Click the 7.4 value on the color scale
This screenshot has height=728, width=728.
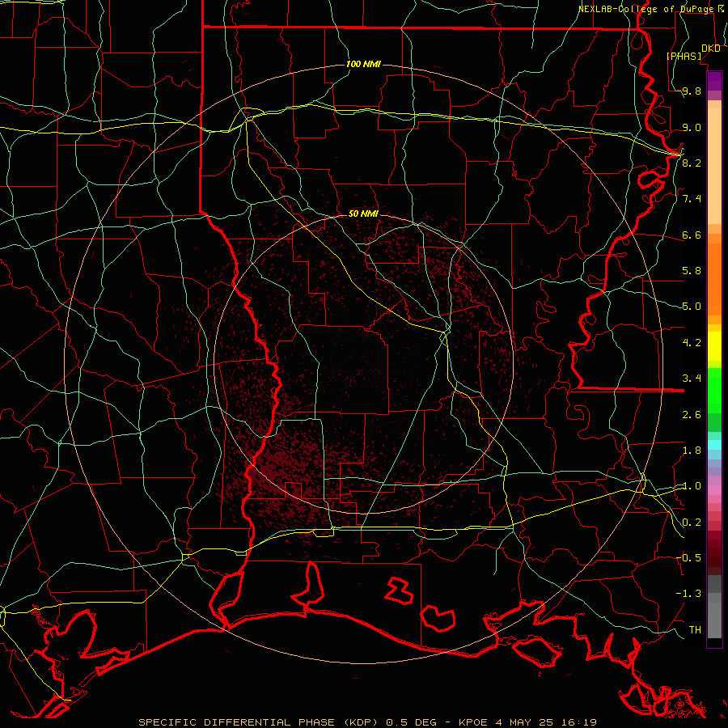tap(692, 199)
